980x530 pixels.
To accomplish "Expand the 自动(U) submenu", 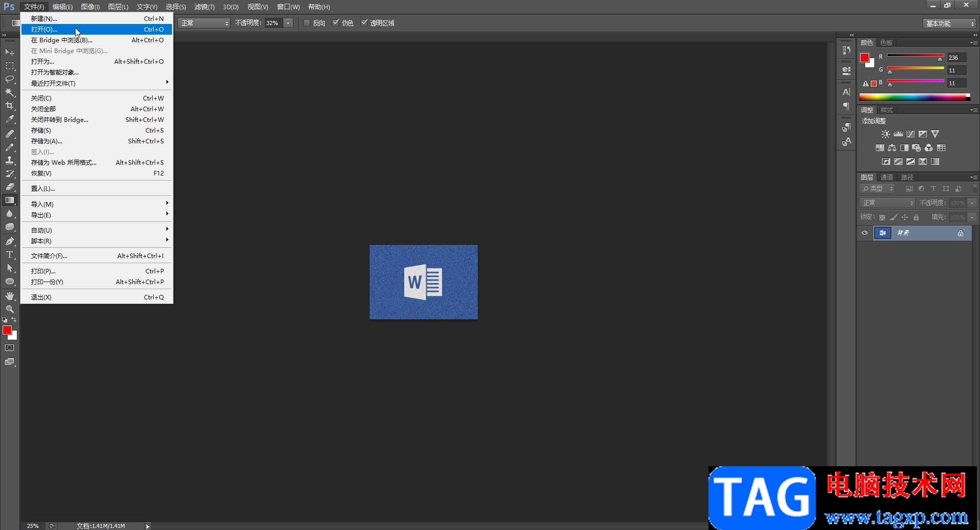I will pyautogui.click(x=97, y=230).
